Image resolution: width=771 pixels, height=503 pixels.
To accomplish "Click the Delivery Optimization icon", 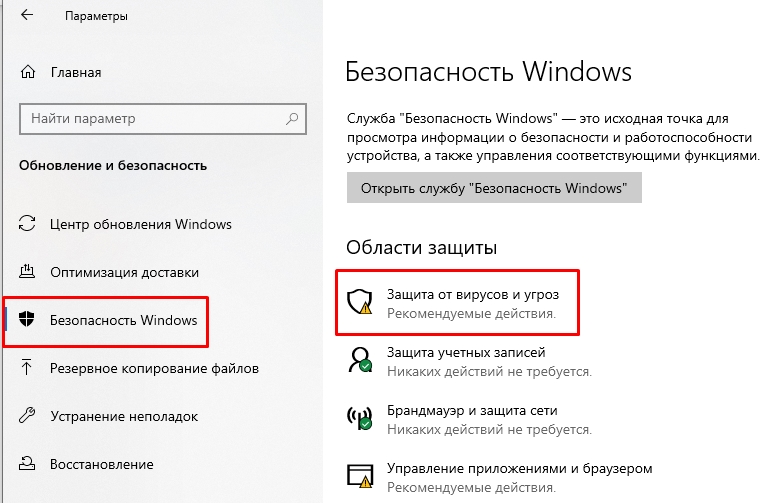I will [x=28, y=272].
